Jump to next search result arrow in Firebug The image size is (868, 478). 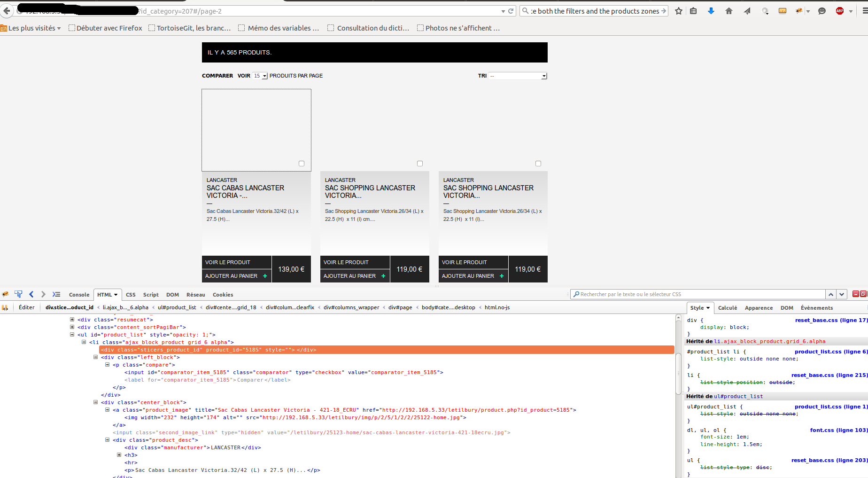point(842,294)
